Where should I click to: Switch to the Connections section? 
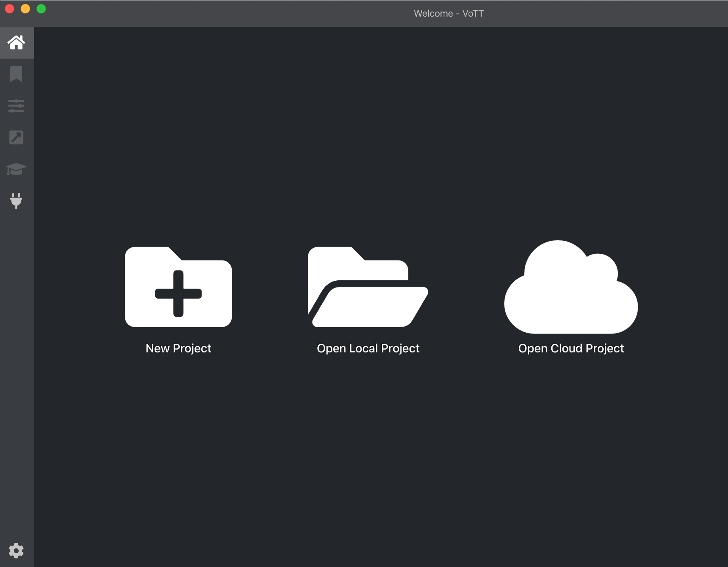[x=17, y=201]
